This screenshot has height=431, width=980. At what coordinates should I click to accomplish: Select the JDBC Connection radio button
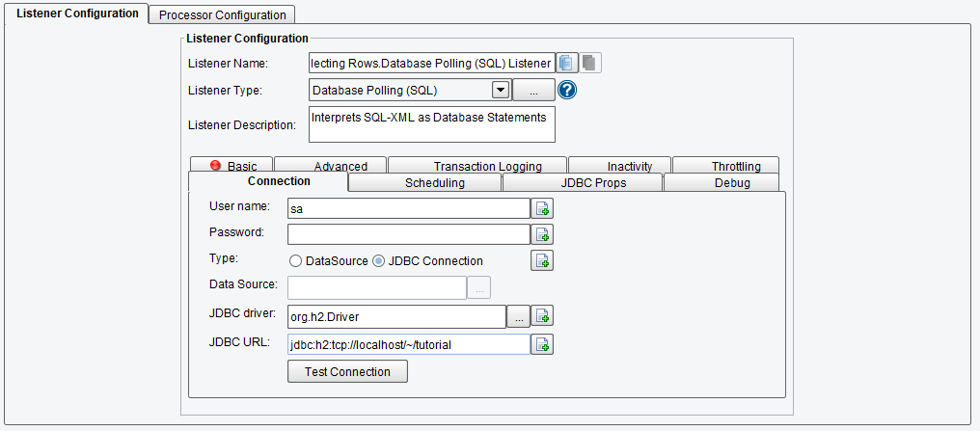pyautogui.click(x=379, y=261)
